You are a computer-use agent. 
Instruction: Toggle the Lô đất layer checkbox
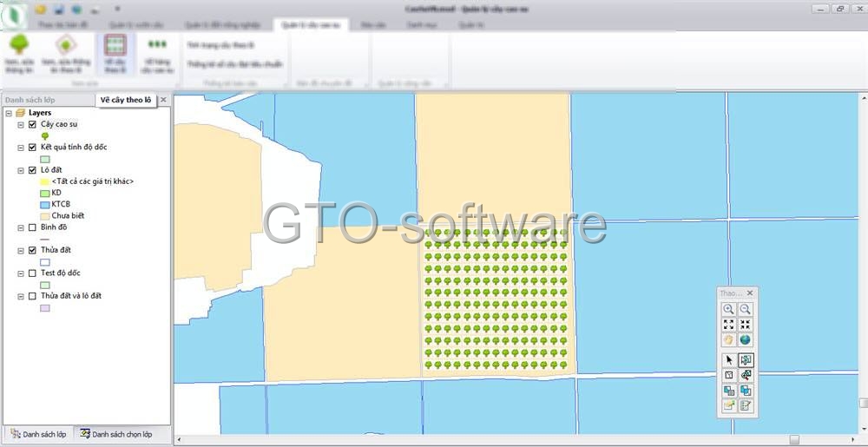tap(32, 170)
